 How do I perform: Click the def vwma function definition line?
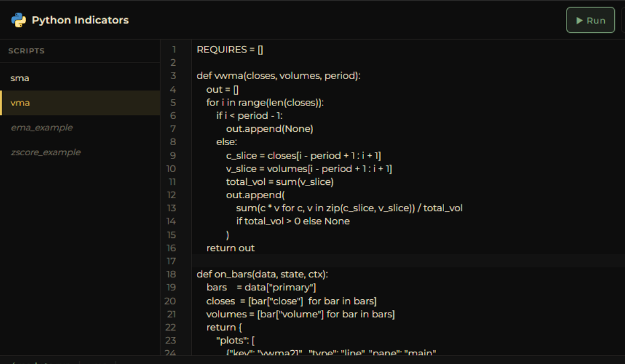point(278,76)
